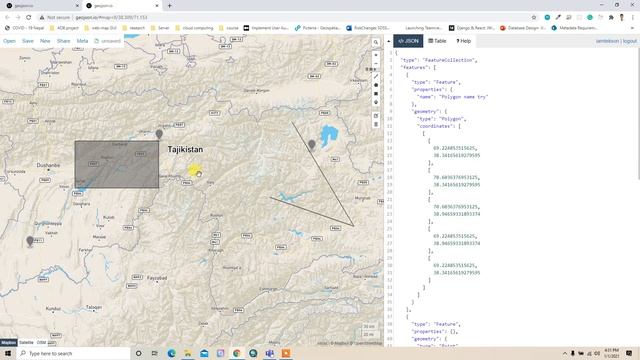The height and width of the screenshot is (360, 640).
Task: Open the Save menu
Action: (28, 41)
